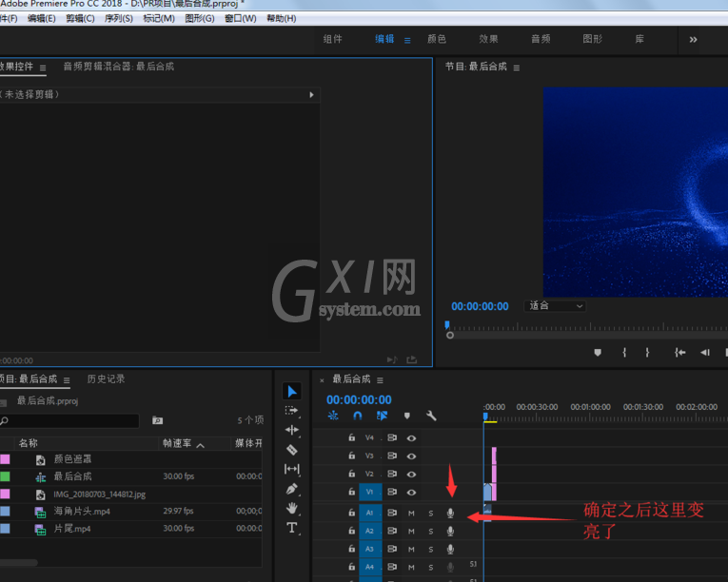Click Add Marker in program monitor

[x=598, y=353]
